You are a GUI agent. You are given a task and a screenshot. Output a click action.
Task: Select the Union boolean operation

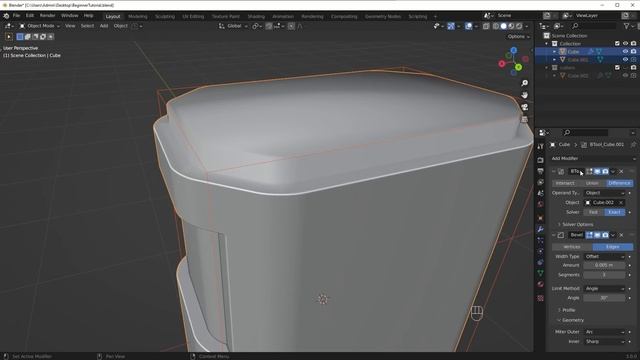click(x=592, y=183)
